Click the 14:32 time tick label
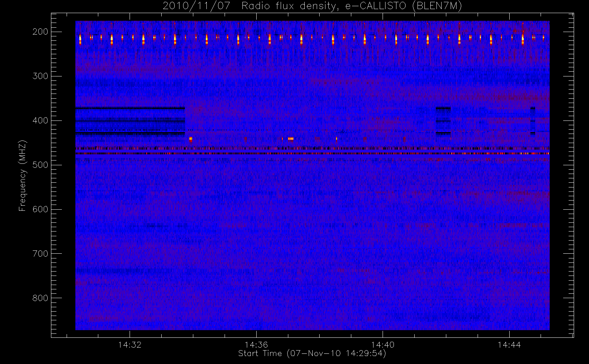Screen dimensions: 589x364 pos(130,345)
